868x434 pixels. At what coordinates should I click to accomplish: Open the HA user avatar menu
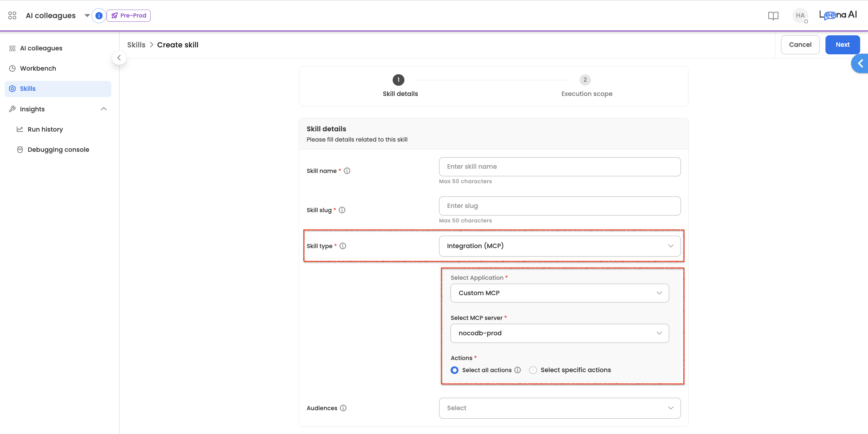coord(800,15)
